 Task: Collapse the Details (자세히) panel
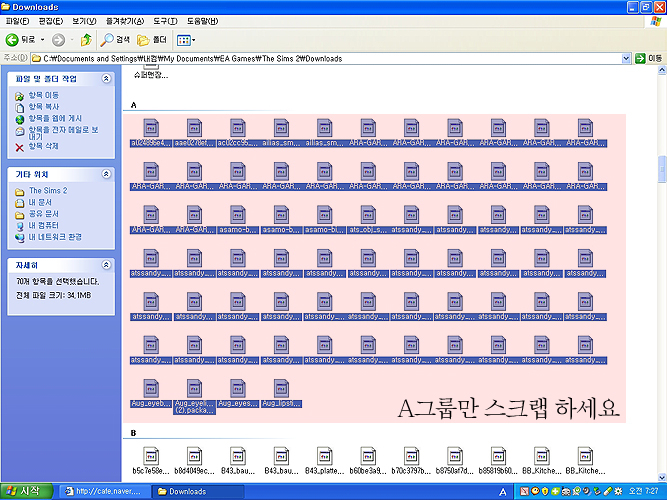[107, 265]
